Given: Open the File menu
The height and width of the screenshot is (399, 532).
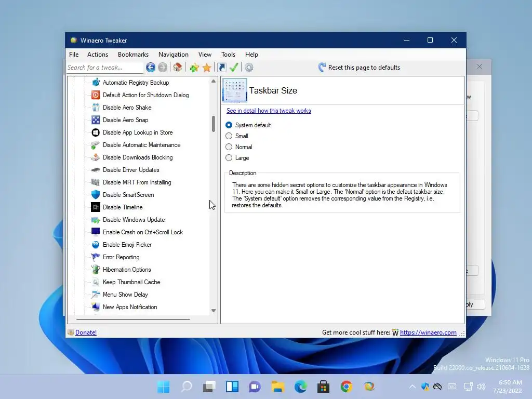Looking at the screenshot, I should (74, 54).
